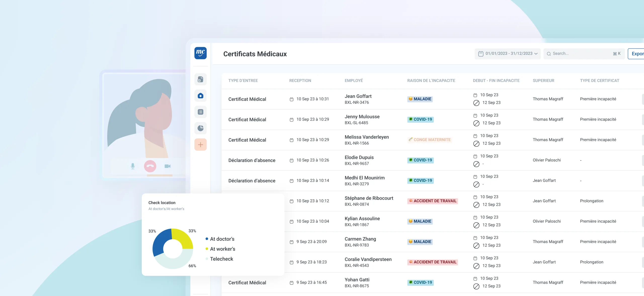Viewport: 644px width, 296px height.
Task: Sort by the EMPLOYÉ column header
Action: point(354,81)
